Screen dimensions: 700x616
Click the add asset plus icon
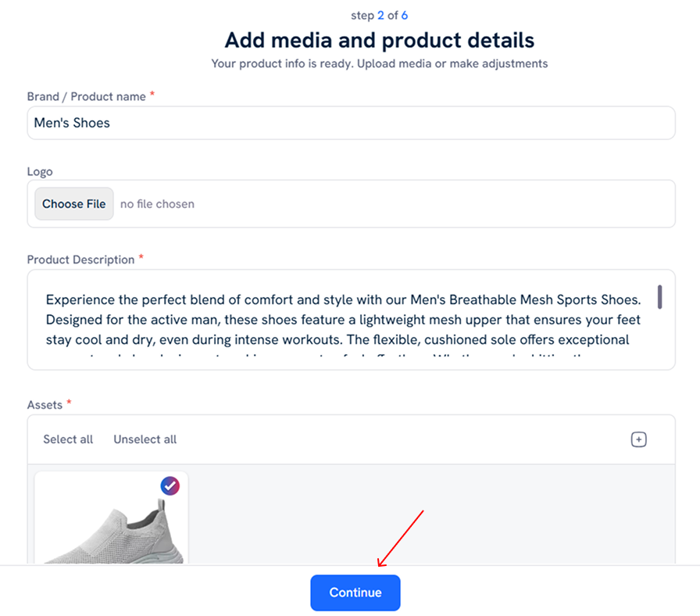point(638,439)
